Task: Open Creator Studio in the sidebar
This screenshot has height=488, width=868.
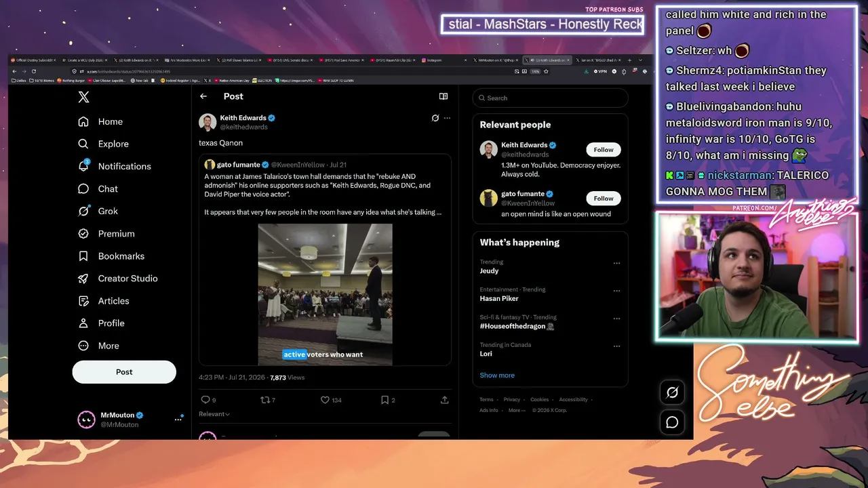Action: [117, 279]
